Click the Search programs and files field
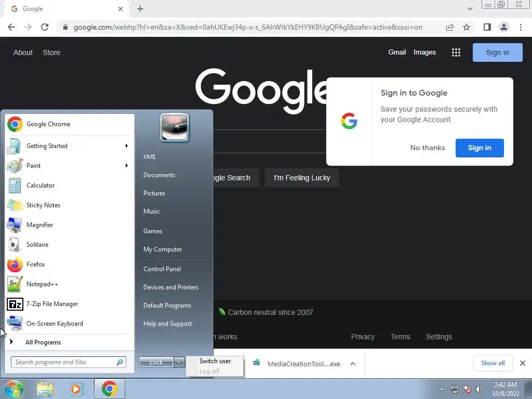This screenshot has height=399, width=532. click(x=69, y=362)
